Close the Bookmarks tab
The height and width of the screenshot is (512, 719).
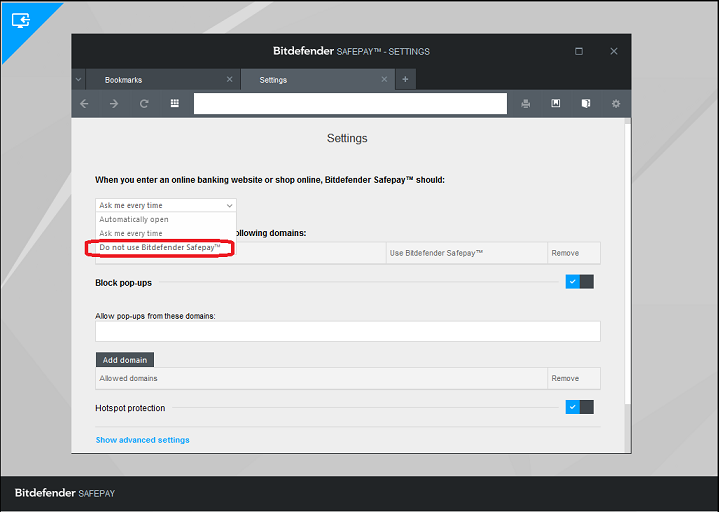[230, 79]
